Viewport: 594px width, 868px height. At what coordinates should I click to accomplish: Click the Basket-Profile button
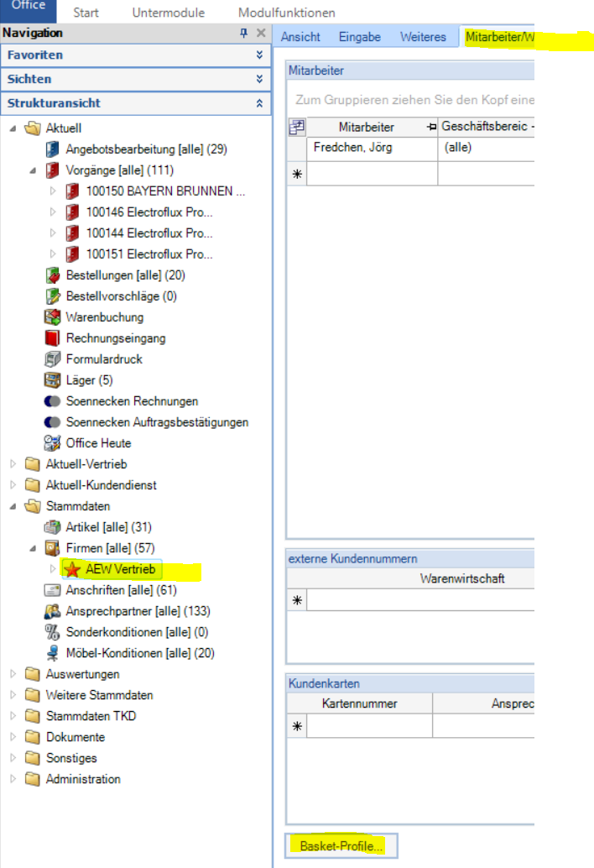tap(341, 846)
